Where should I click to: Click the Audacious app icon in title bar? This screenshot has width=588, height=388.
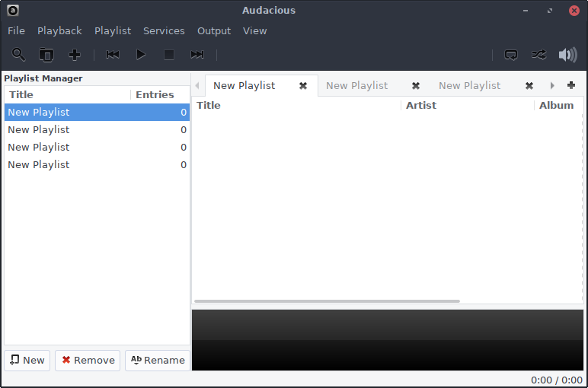pos(13,11)
